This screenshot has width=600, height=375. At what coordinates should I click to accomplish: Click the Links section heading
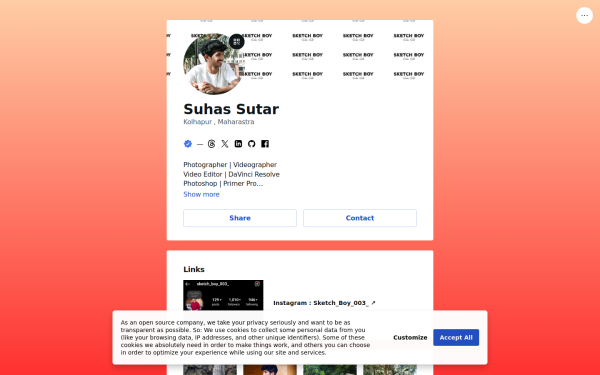pos(194,269)
